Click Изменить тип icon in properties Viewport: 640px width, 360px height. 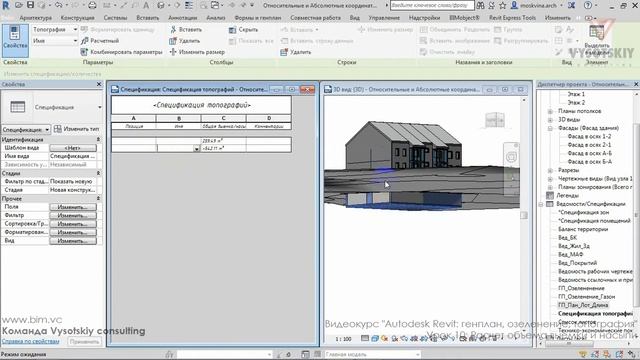pyautogui.click(x=58, y=129)
